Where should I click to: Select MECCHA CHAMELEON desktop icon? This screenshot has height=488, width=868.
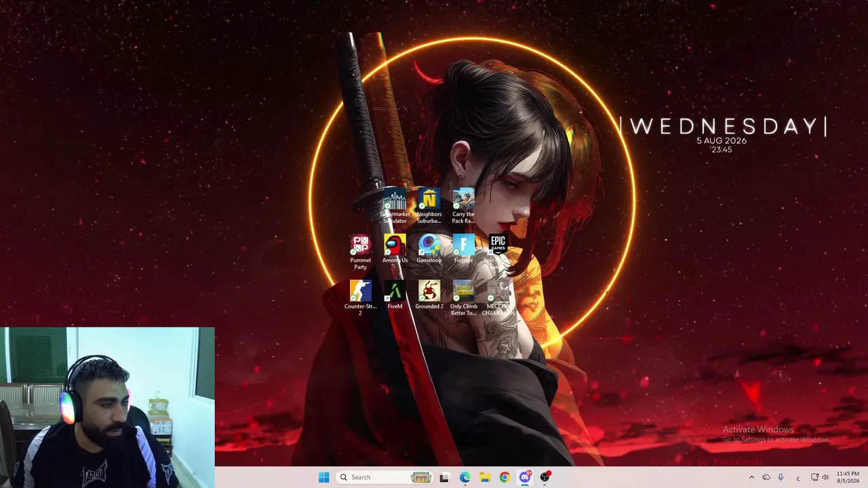coord(498,299)
